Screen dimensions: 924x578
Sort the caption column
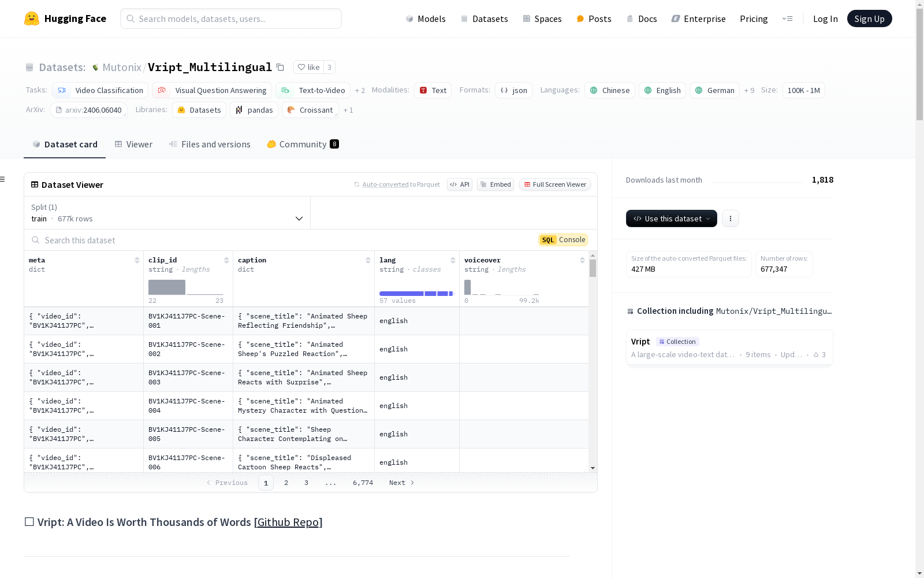[368, 260]
